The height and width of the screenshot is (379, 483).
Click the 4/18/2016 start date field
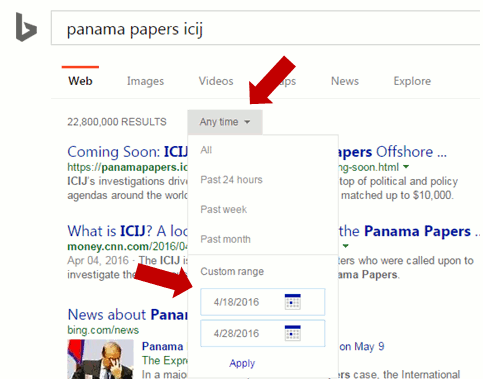(263, 302)
